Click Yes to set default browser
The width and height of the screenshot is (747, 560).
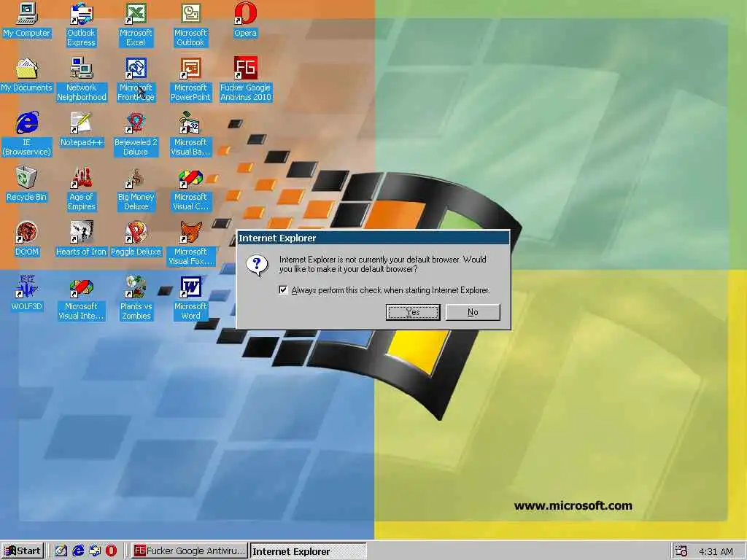click(x=413, y=312)
